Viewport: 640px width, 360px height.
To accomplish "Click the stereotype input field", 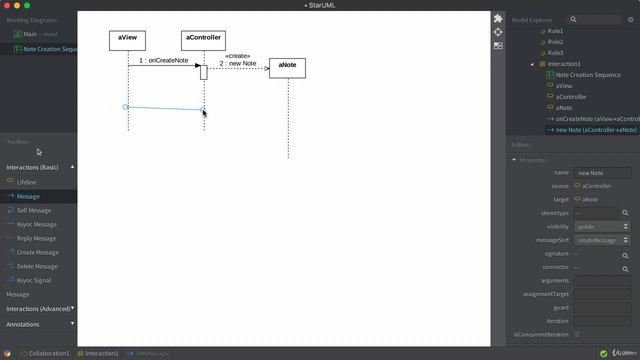I will (596, 213).
